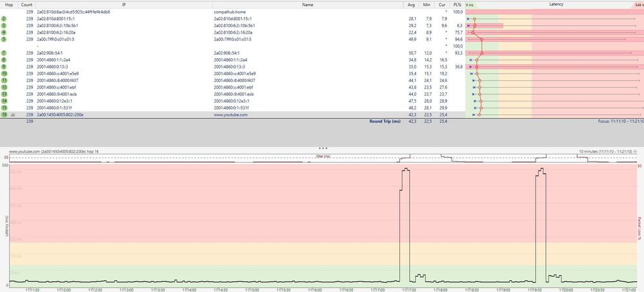The width and height of the screenshot is (644, 292).
Task: Click the second latency spike near 11:19:30
Action: coord(541,224)
